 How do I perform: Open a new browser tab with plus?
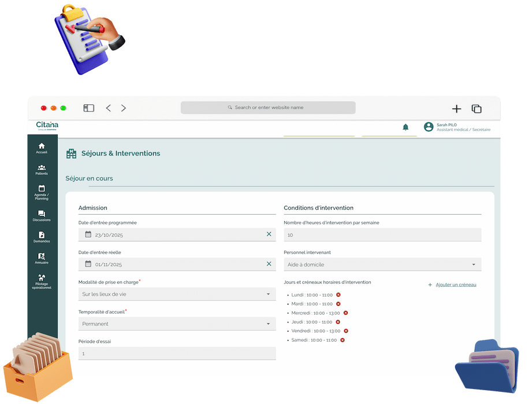click(456, 109)
